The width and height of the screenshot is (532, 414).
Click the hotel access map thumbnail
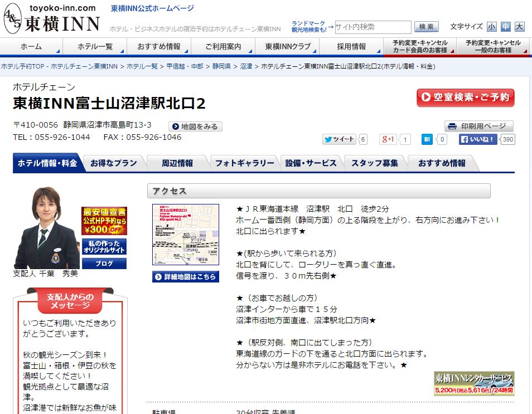point(186,234)
